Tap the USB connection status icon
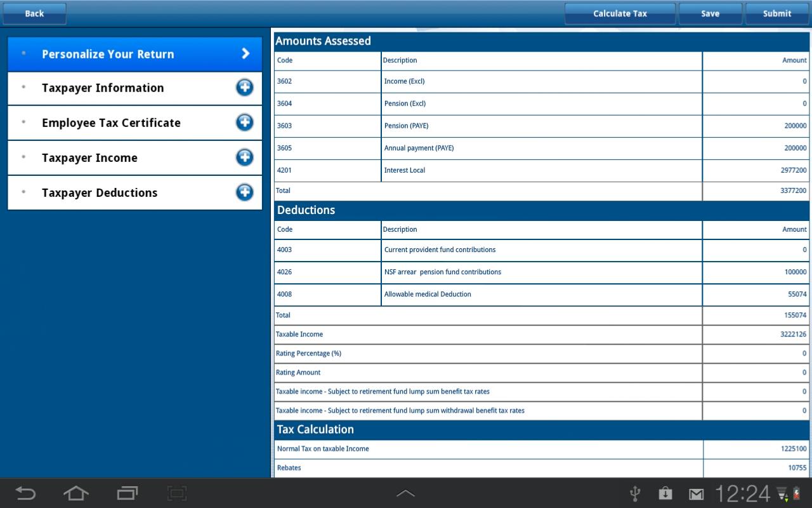This screenshot has width=812, height=508. click(x=634, y=493)
